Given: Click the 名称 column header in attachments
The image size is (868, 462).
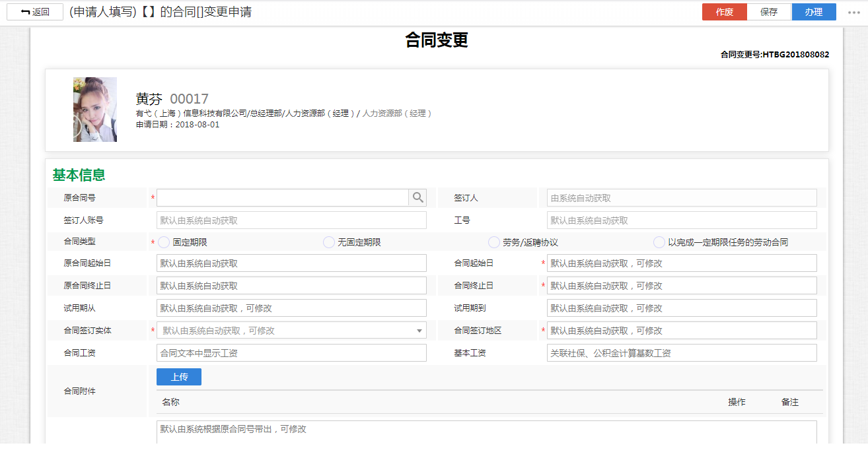Looking at the screenshot, I should (x=170, y=402).
